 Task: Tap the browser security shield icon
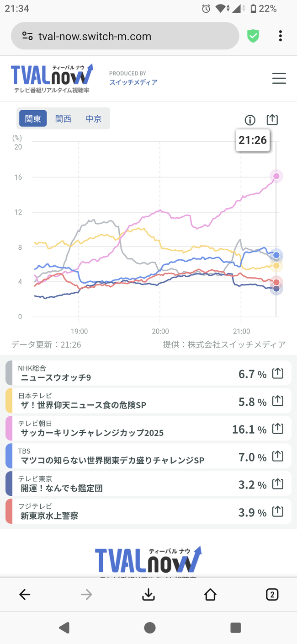[253, 36]
